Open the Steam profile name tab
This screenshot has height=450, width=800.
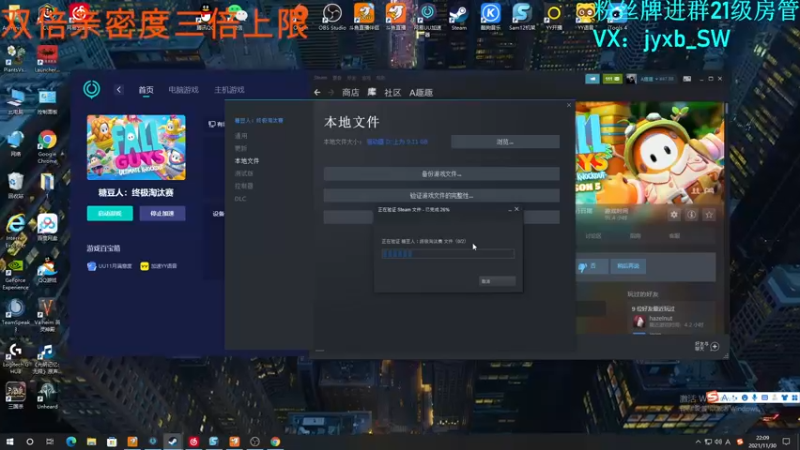421,92
